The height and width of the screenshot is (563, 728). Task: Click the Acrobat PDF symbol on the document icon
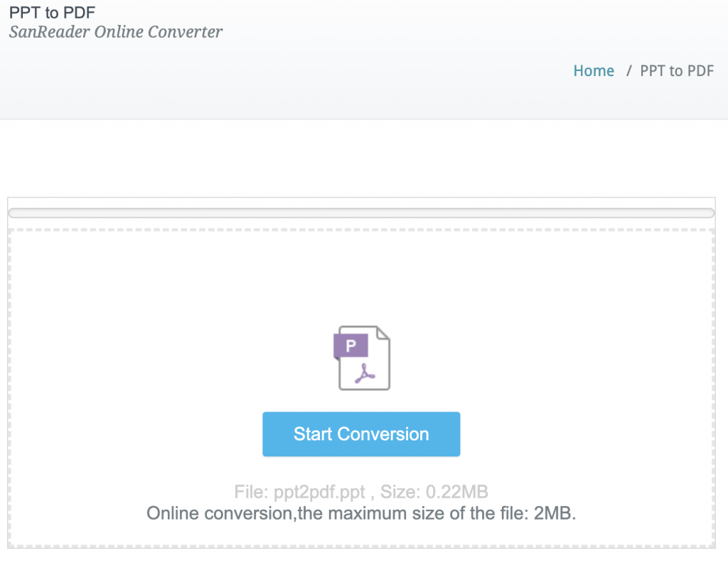[x=365, y=373]
